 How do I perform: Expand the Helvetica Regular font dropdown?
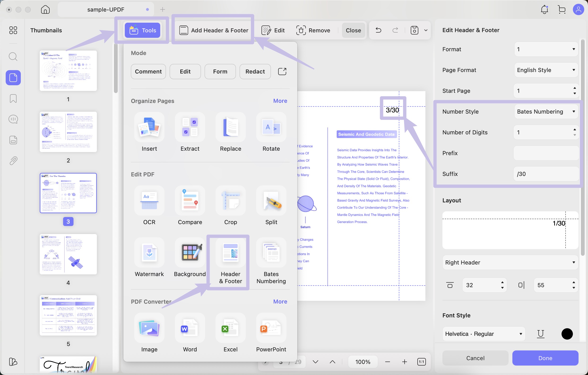click(x=483, y=334)
